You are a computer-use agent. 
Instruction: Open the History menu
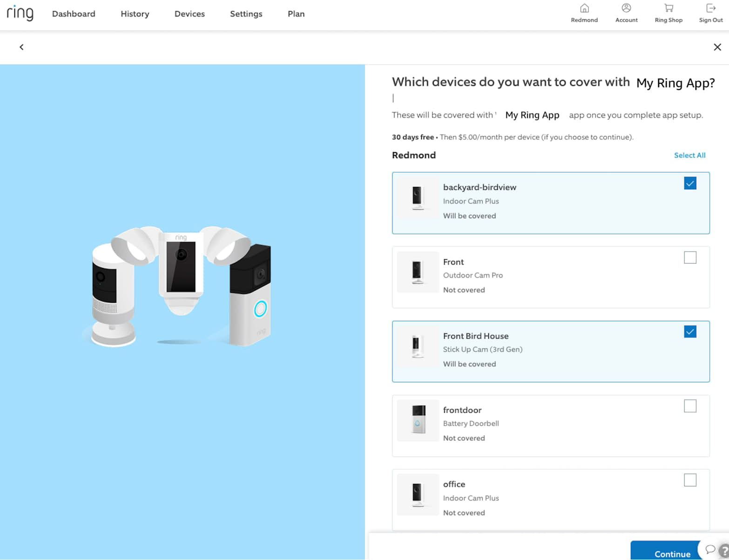(135, 14)
